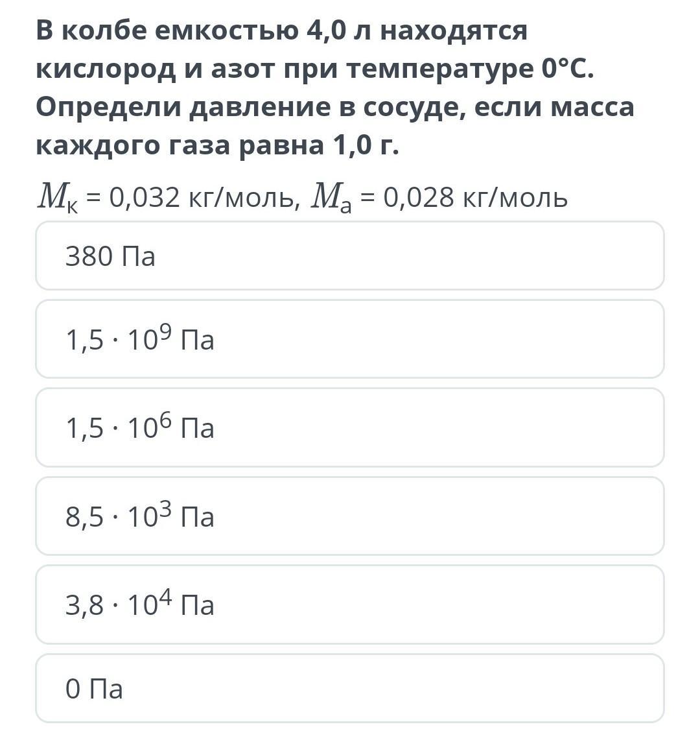Select the 0 Па answer option
700x742 pixels.
349,688
